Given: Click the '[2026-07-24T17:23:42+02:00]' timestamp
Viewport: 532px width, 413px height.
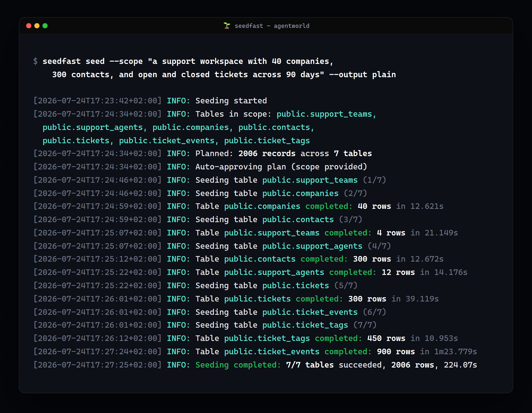Looking at the screenshot, I should (97, 101).
